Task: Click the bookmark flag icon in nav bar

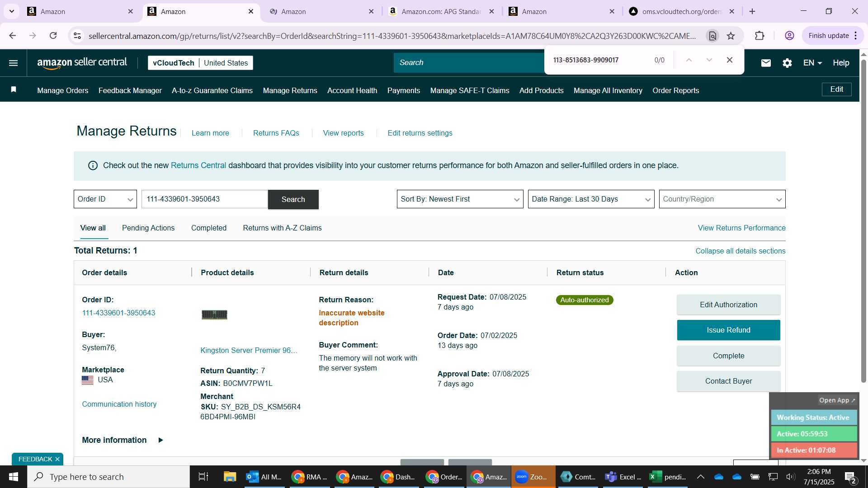Action: (14, 89)
